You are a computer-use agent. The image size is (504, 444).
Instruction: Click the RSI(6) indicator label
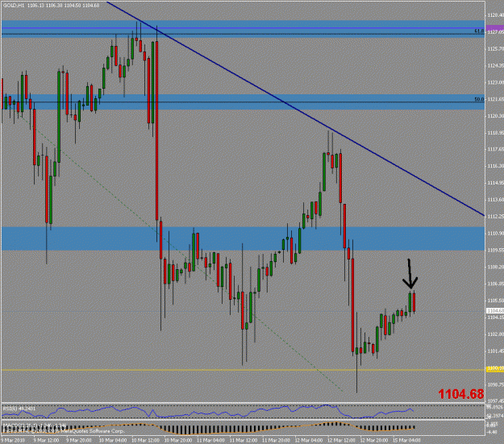coord(19,409)
